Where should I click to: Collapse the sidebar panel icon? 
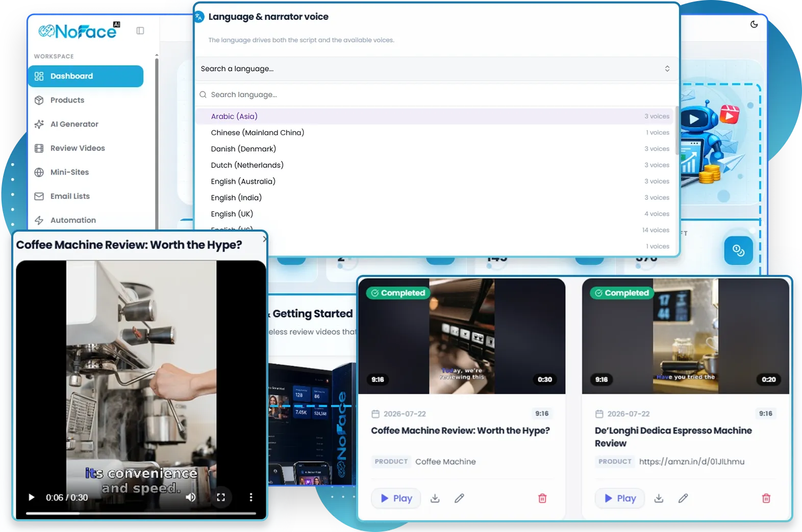click(x=140, y=31)
